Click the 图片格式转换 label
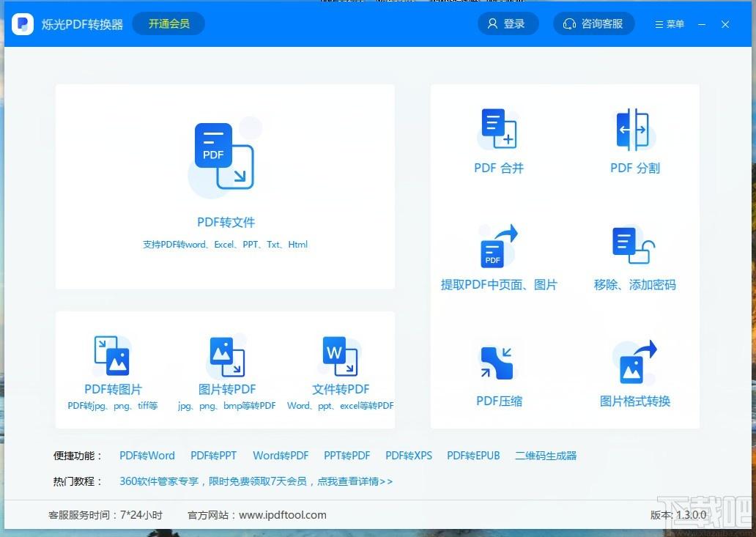This screenshot has height=537, width=756. click(635, 401)
